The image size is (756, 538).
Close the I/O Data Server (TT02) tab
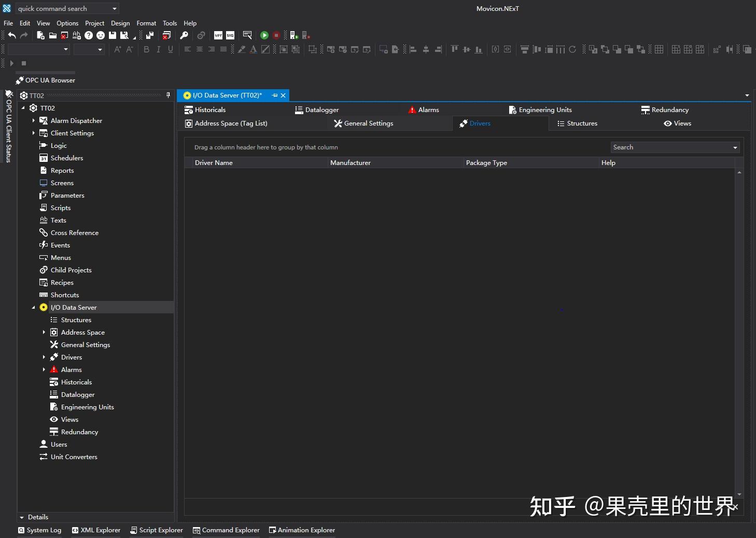click(x=283, y=95)
